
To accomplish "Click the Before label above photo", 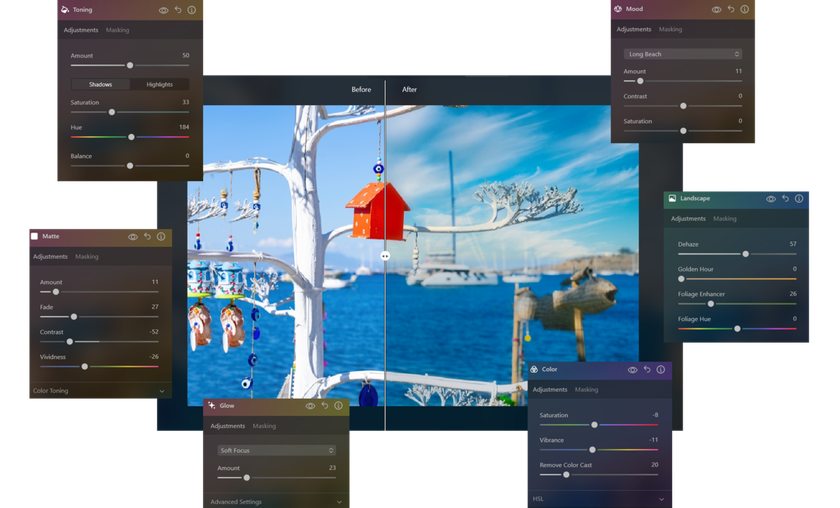I will (361, 89).
